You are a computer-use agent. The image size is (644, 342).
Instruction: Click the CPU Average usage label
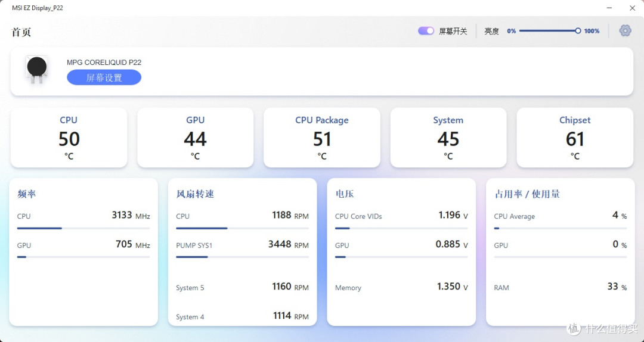pos(514,216)
